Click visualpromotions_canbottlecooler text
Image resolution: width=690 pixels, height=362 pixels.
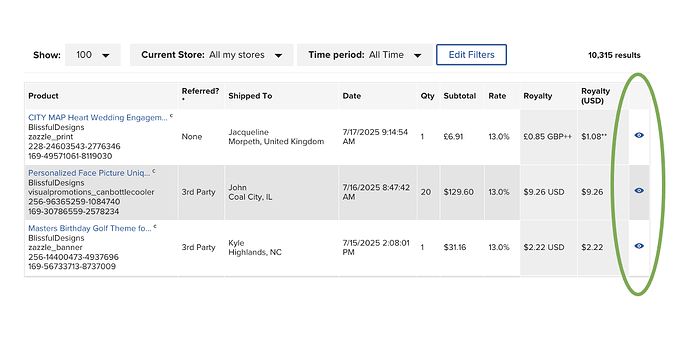(x=91, y=192)
